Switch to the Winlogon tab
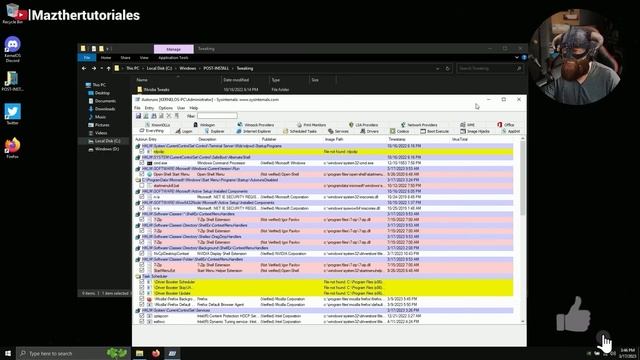 pos(204,125)
